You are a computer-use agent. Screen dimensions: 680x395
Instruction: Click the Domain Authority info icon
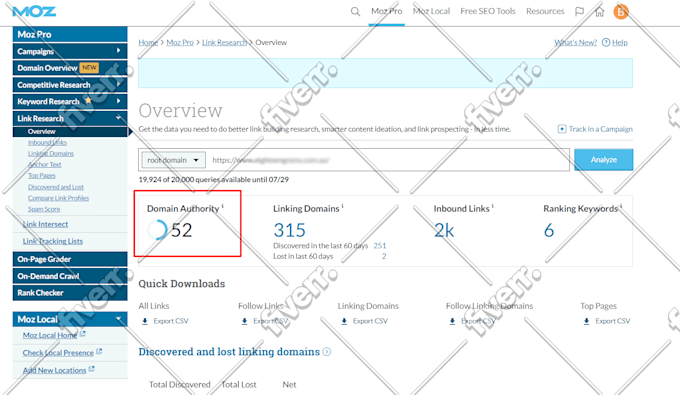223,206
